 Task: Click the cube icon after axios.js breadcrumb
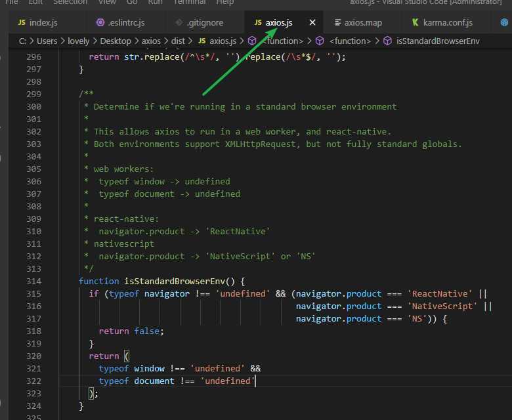(x=252, y=41)
